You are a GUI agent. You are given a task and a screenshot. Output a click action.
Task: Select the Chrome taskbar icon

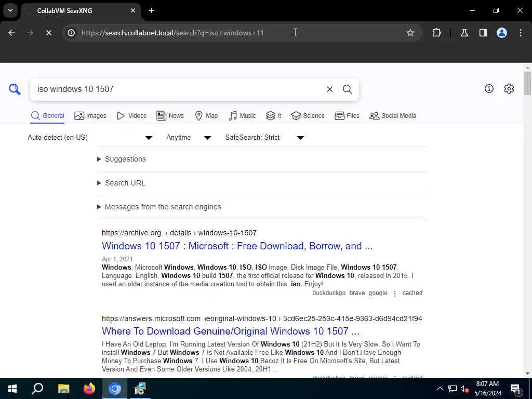point(115,389)
